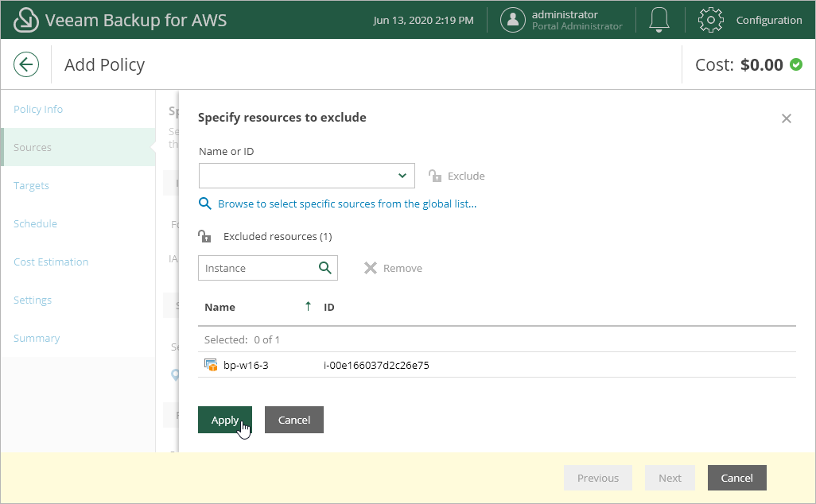Select the bp-w16-3 row name
Viewport: 816px width, 504px height.
(246, 365)
